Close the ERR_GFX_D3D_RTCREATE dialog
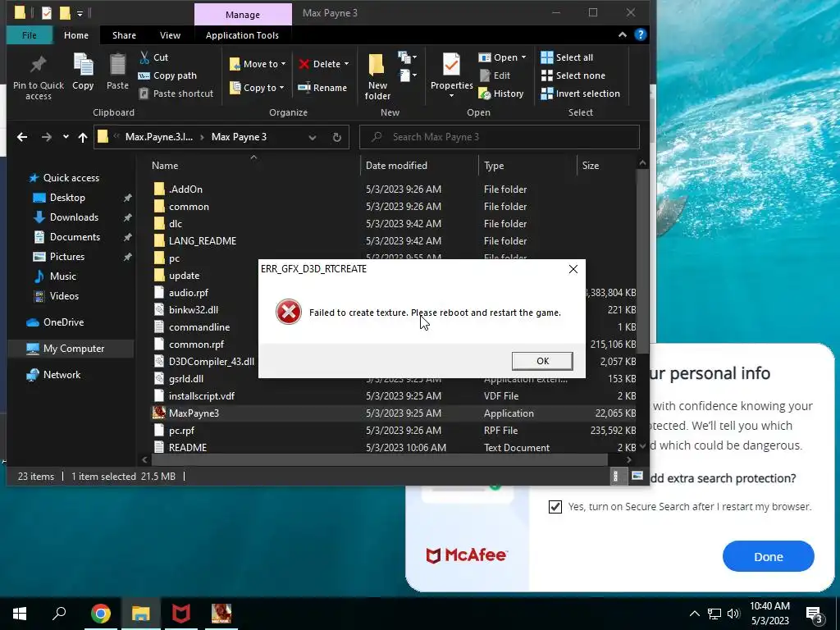Viewport: 840px width, 630px height. coord(573,269)
